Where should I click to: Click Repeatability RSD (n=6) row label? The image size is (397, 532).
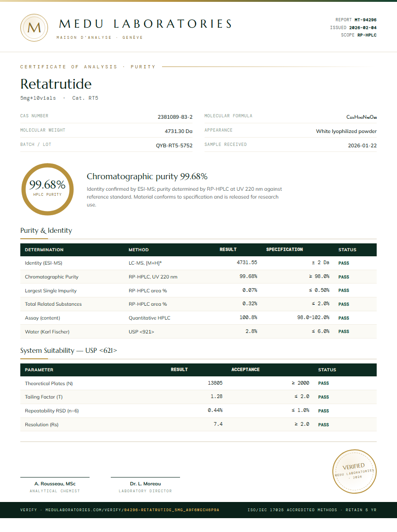tap(52, 411)
